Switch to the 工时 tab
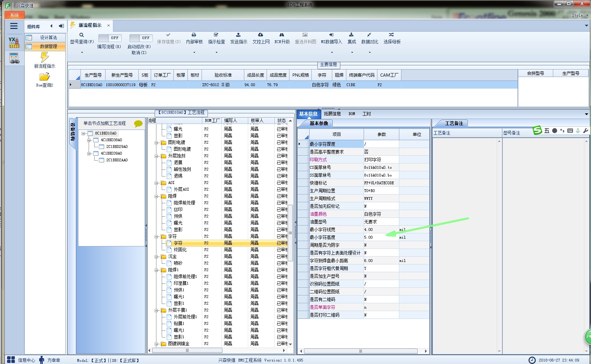The height and width of the screenshot is (364, 591). pos(366,114)
